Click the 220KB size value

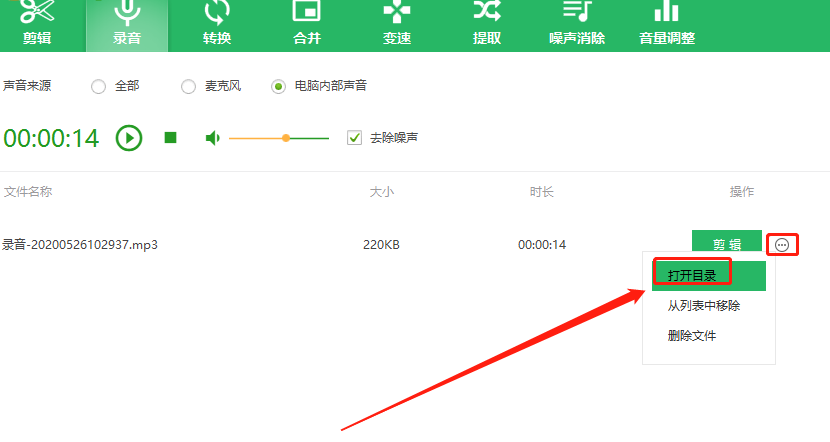coord(381,245)
